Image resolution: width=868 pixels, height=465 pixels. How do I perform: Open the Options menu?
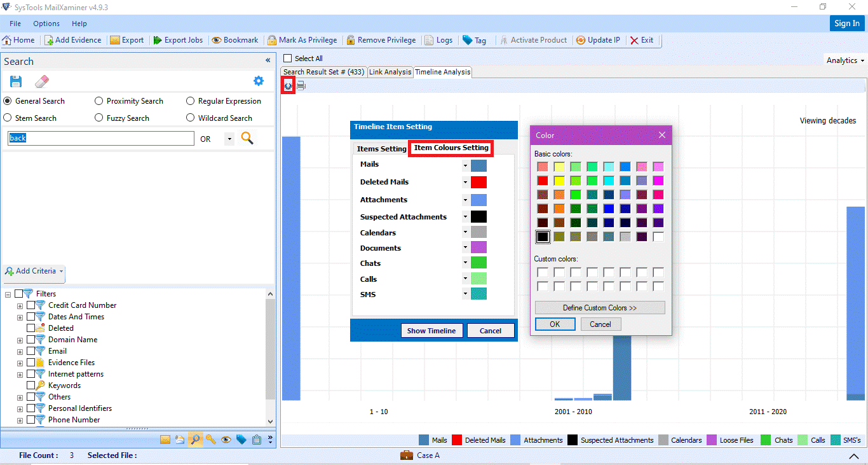(46, 24)
